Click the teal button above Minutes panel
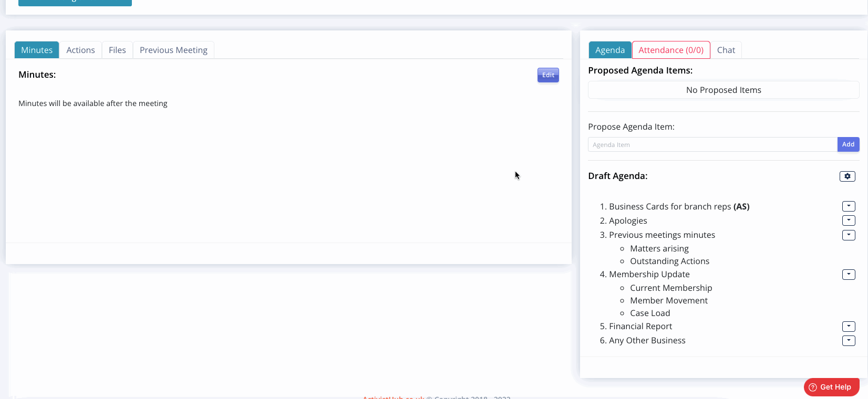The height and width of the screenshot is (399, 868). [75, 3]
